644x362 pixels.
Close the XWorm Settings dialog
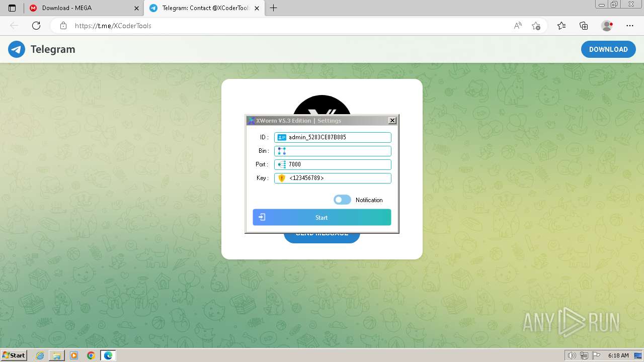392,120
